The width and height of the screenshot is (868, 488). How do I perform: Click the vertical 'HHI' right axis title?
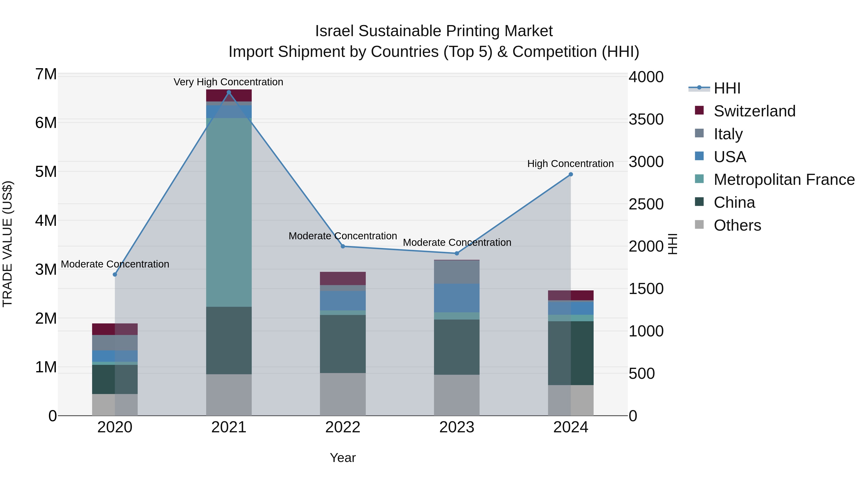672,244
